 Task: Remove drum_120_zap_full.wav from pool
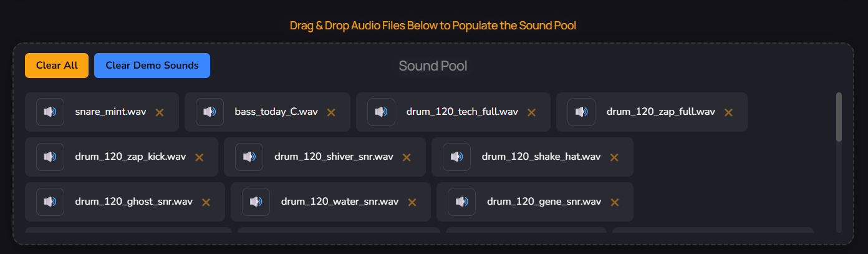728,112
